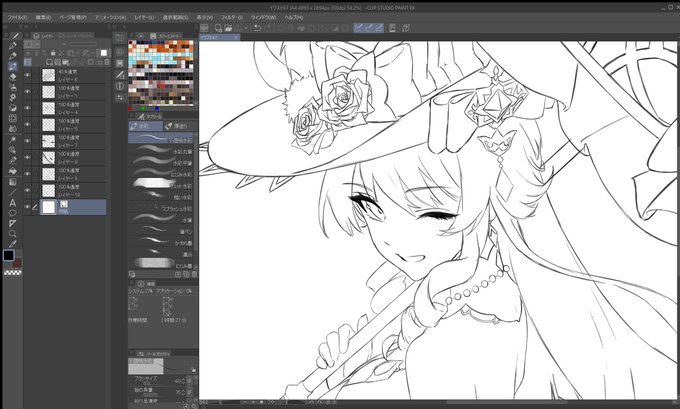Open the ファイル(F) menu
The width and height of the screenshot is (680, 409).
click(17, 17)
